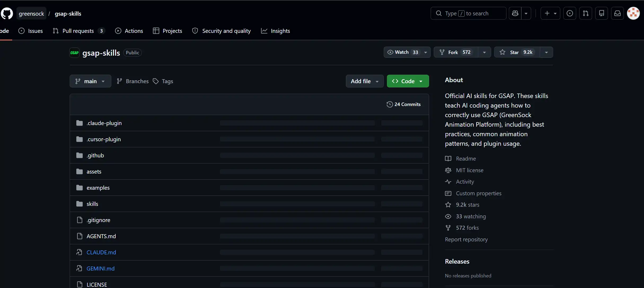
Task: Expand the main branch selector
Action: (x=90, y=81)
